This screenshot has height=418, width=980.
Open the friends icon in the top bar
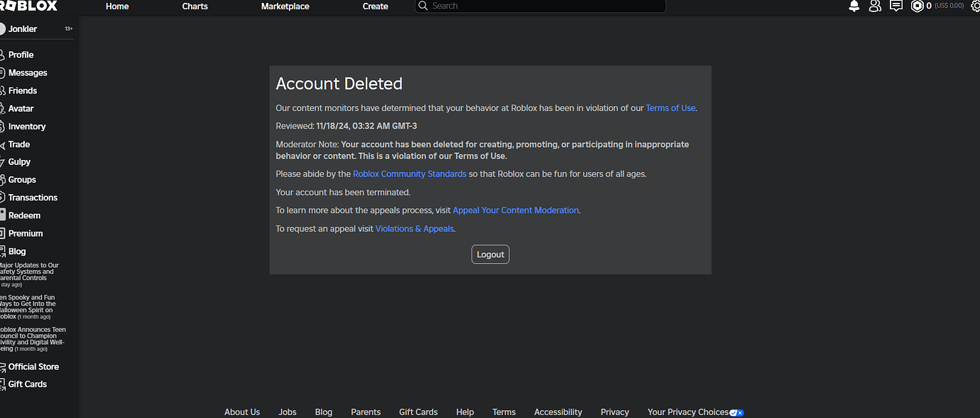(874, 6)
